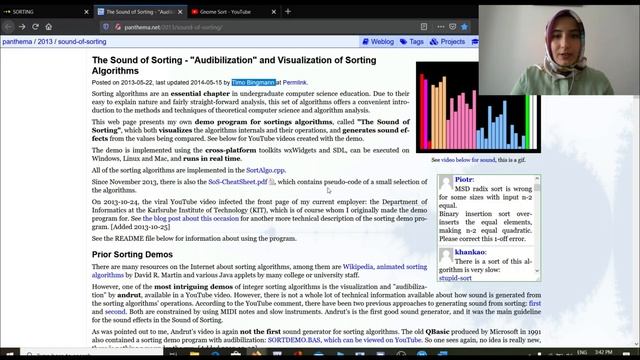This screenshot has width=640, height=360.
Task: Click the page title 'The Sound of Sorting'
Action: pos(234,65)
